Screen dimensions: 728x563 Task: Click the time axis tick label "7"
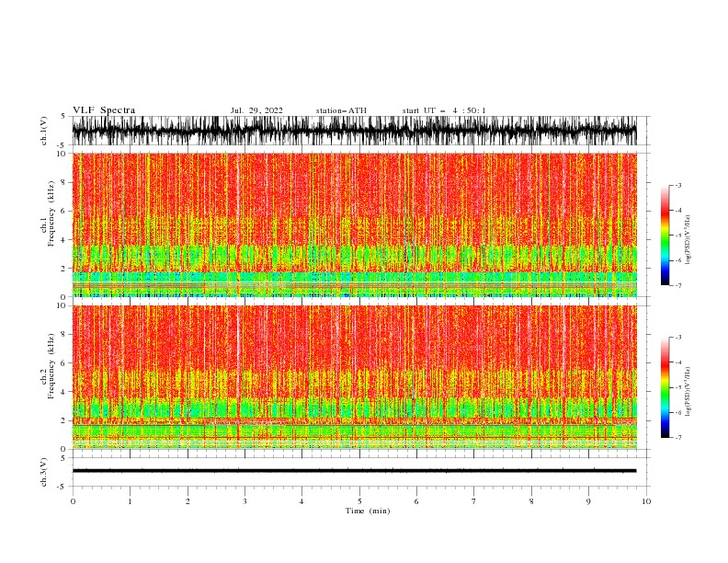(474, 501)
